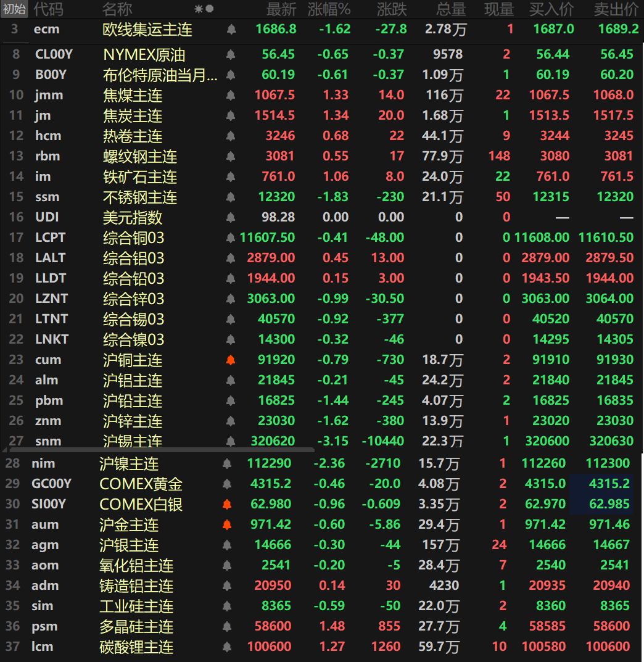Select the 沪锡主连 row name
Screen dimensions: 644x662
(x=133, y=441)
